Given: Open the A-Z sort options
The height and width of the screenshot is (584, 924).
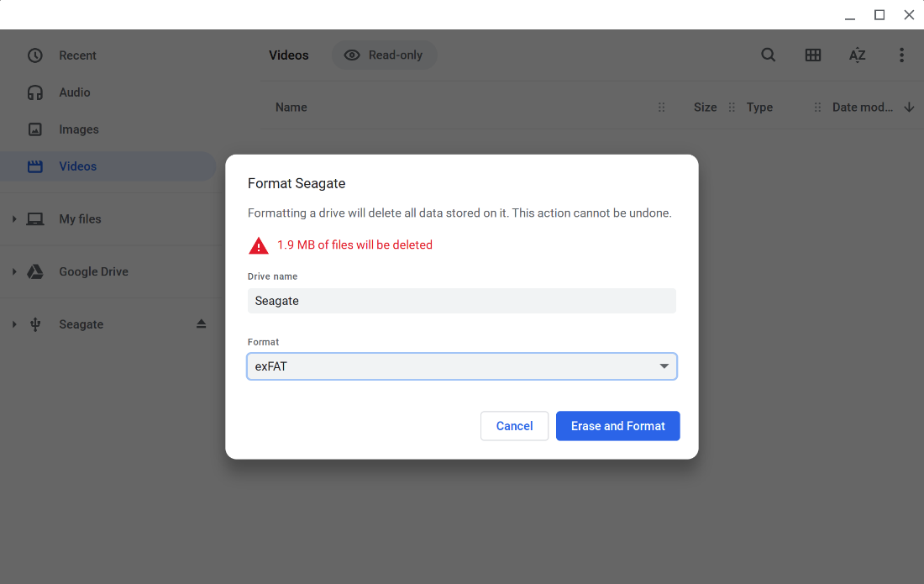Looking at the screenshot, I should click(x=857, y=55).
